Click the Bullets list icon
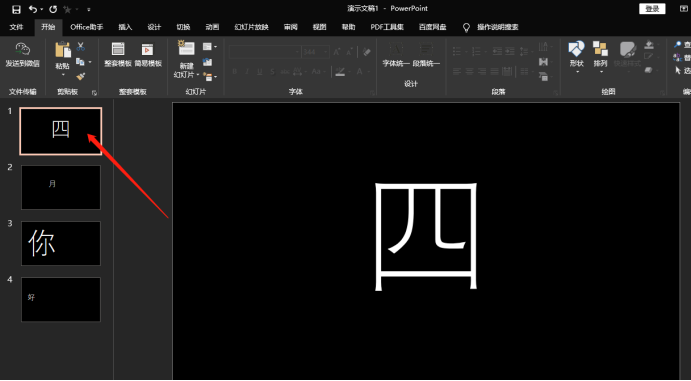This screenshot has height=381, width=691. pos(457,52)
